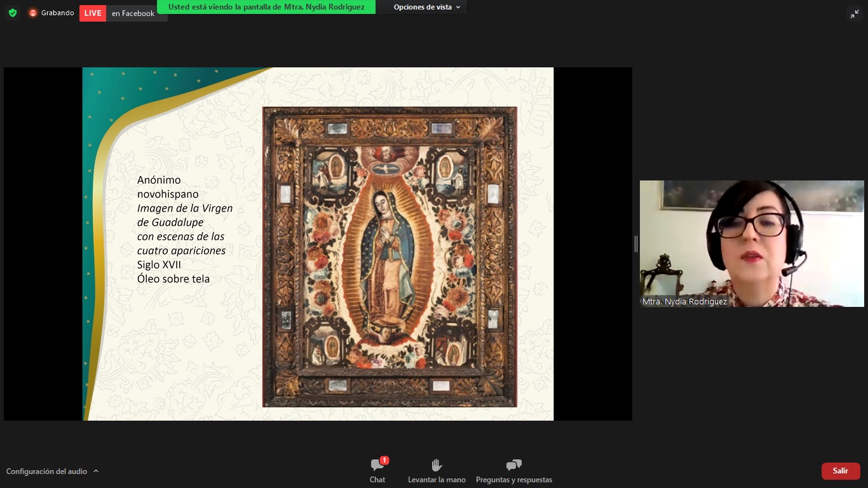Screen dimensions: 868x488
Task: Open the Chat panel
Action: [377, 471]
